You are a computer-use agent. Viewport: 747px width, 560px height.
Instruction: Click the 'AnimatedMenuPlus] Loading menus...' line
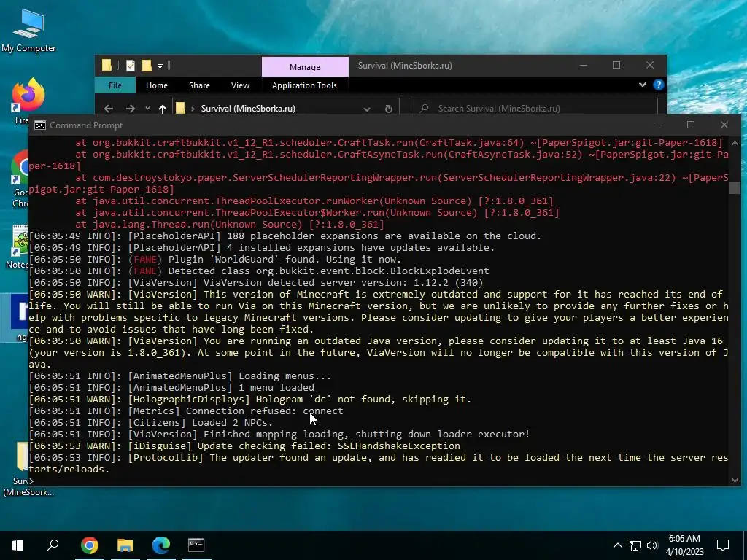click(179, 376)
